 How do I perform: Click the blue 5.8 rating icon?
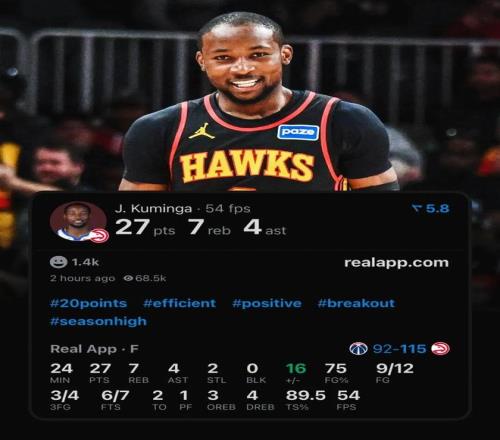pyautogui.click(x=417, y=209)
